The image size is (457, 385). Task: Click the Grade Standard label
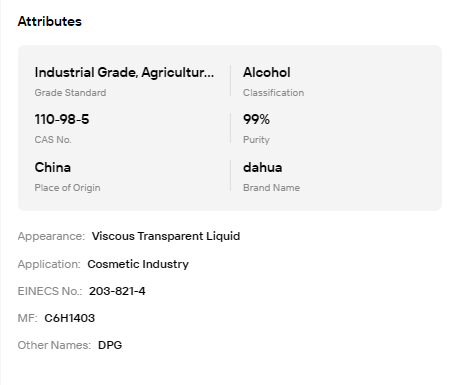pos(70,93)
